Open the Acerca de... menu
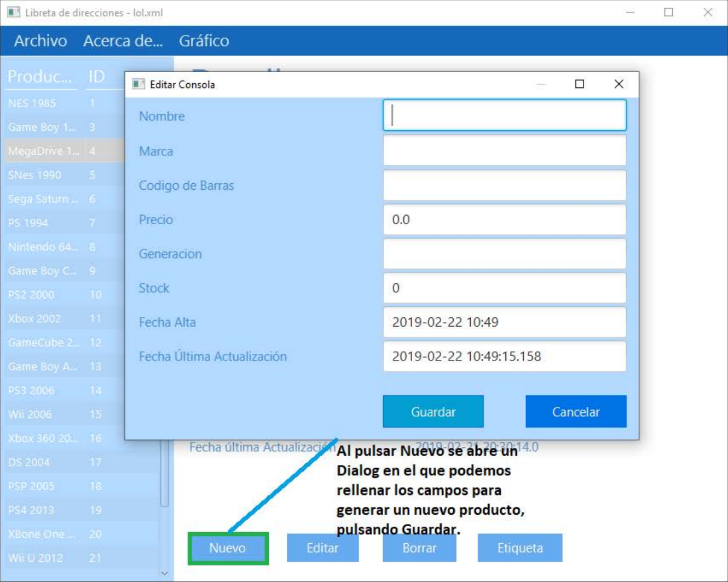The height and width of the screenshot is (582, 728). point(123,40)
